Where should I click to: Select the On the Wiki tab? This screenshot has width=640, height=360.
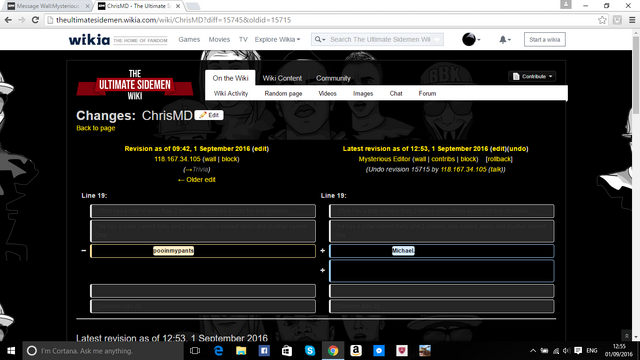230,78
